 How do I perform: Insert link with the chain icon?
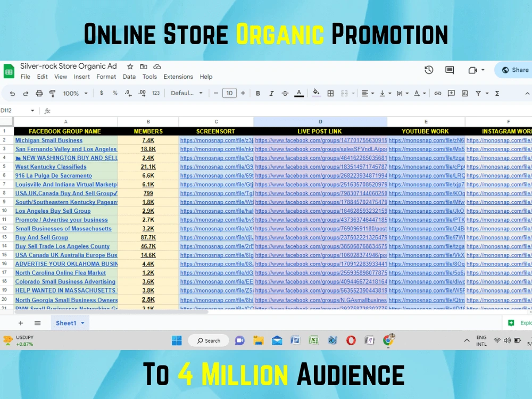tap(438, 93)
